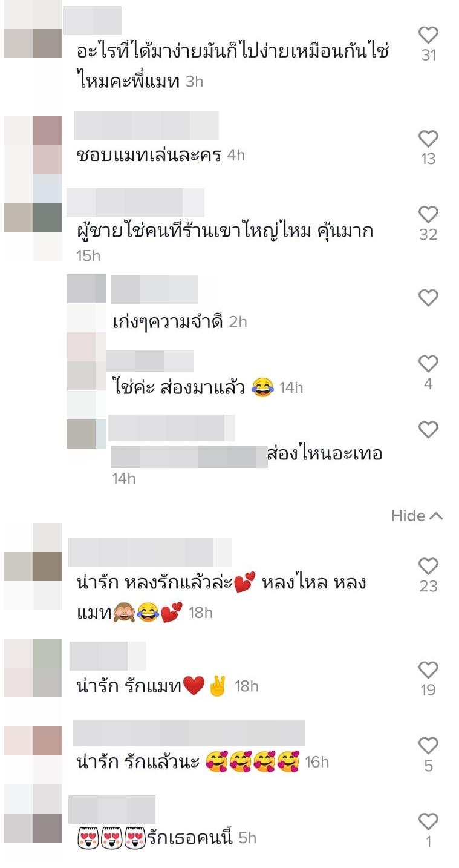
Task: Like the 'น่ารัก รักแมท' comment
Action: coord(428,670)
